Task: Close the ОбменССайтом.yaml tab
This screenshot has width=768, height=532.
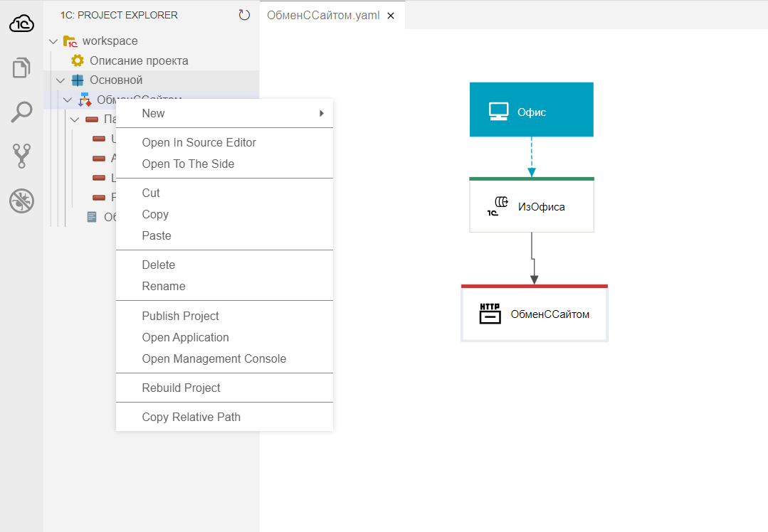Action: click(390, 16)
